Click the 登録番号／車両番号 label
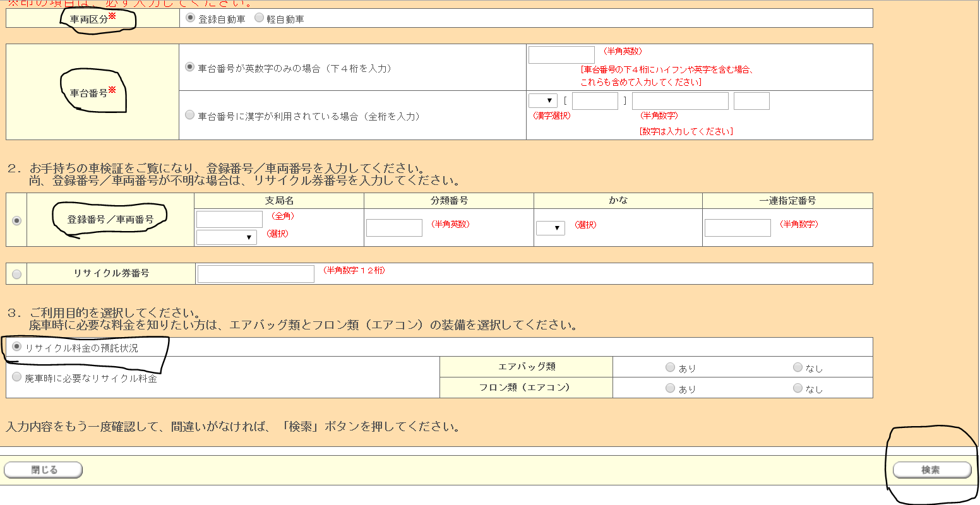The width and height of the screenshot is (980, 505). coord(111,220)
